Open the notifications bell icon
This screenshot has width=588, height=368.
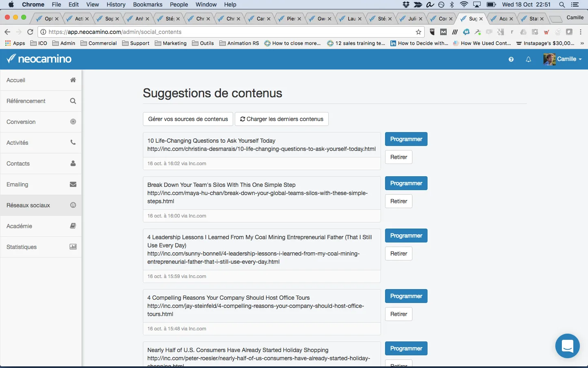[528, 59]
